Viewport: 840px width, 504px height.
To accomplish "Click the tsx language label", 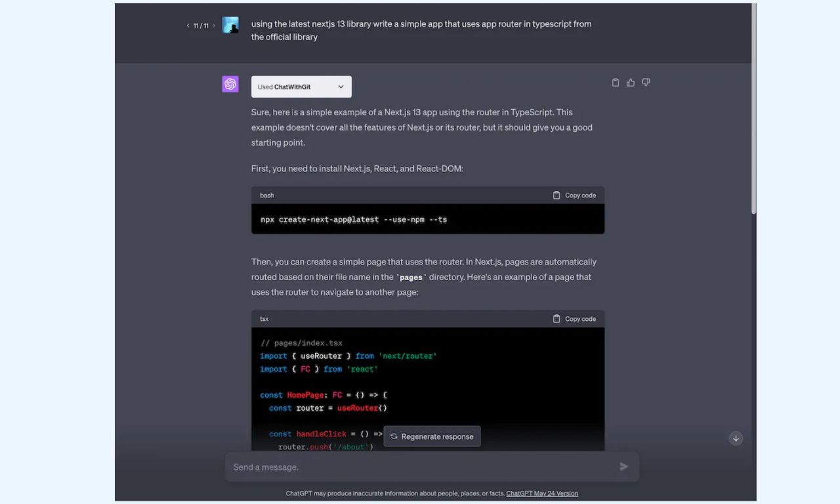I will coord(264,319).
